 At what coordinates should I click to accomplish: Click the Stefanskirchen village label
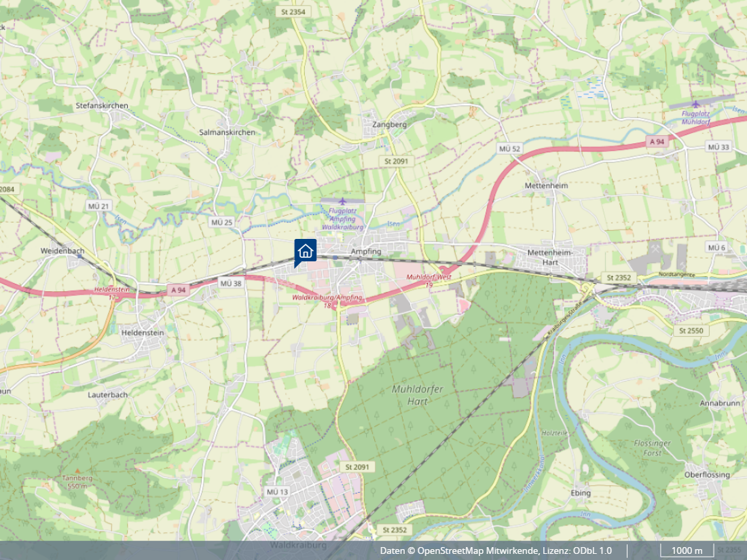[x=102, y=106]
